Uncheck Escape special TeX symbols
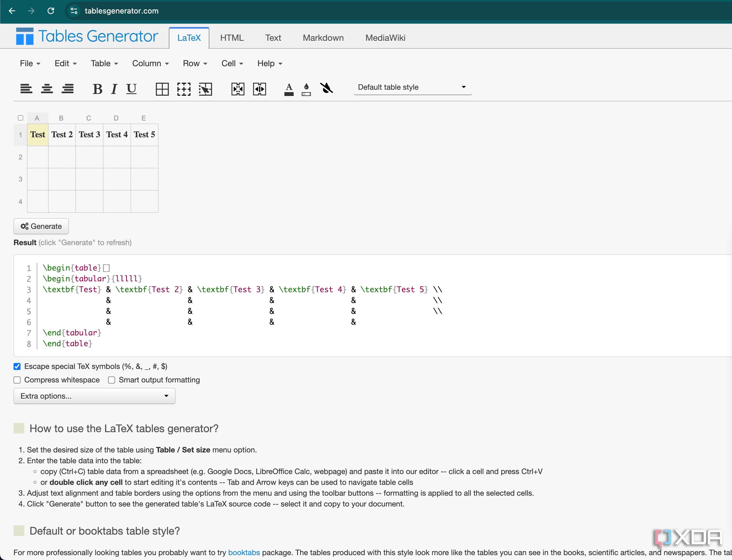 click(x=17, y=366)
